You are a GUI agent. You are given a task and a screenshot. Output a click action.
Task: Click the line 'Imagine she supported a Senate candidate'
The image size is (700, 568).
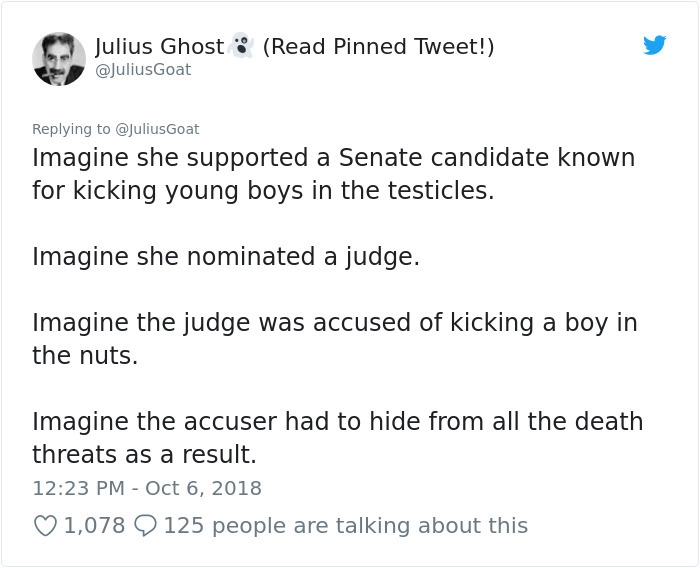(333, 158)
